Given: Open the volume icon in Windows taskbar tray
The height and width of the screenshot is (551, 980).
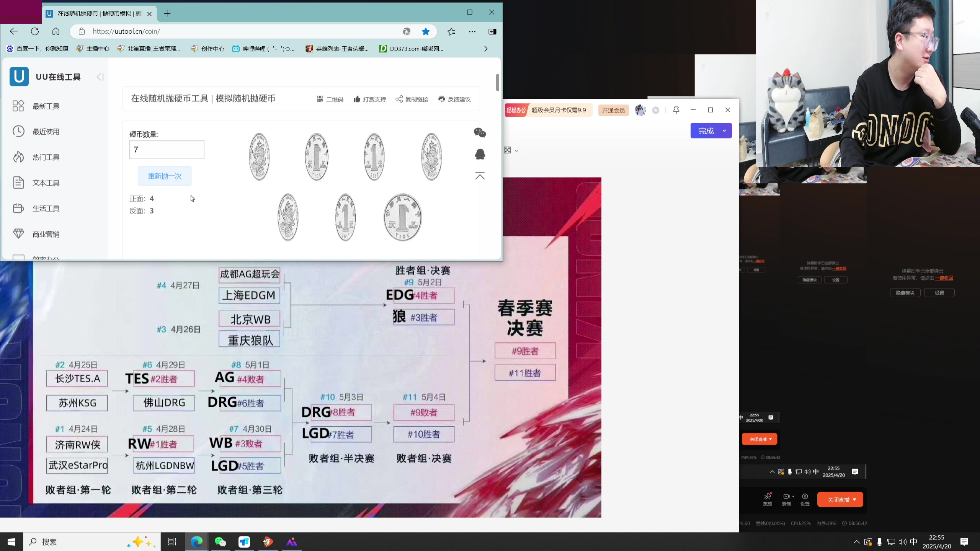Looking at the screenshot, I should [x=902, y=542].
